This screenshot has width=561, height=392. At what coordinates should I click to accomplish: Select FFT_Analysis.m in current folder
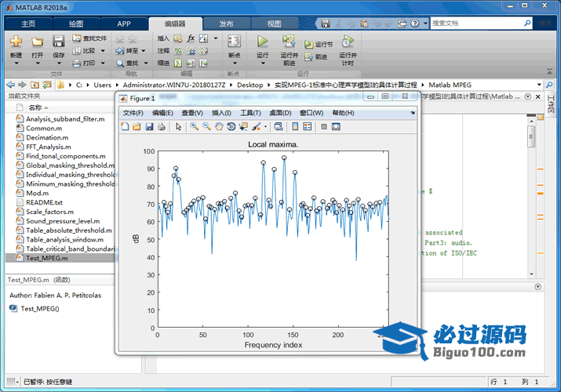49,147
